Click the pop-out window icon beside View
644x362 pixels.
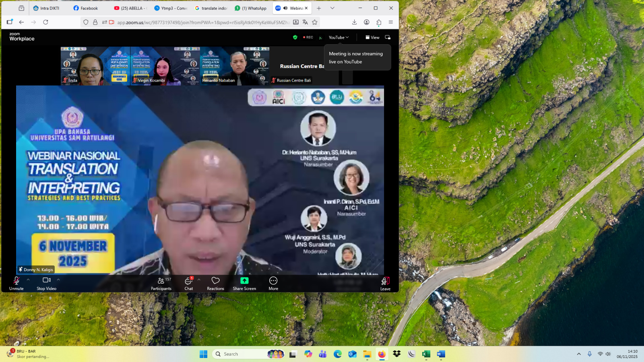click(x=388, y=37)
